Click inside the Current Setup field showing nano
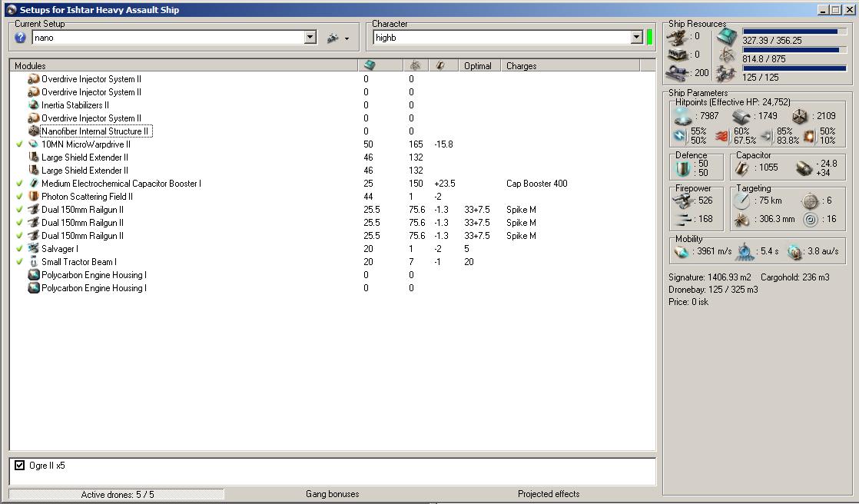Screen dimensions: 859x504 (x=167, y=38)
